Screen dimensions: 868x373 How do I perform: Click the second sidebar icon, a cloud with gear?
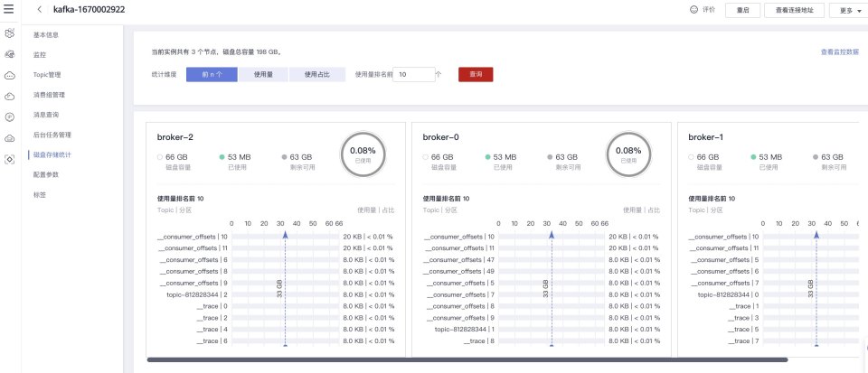(10, 54)
